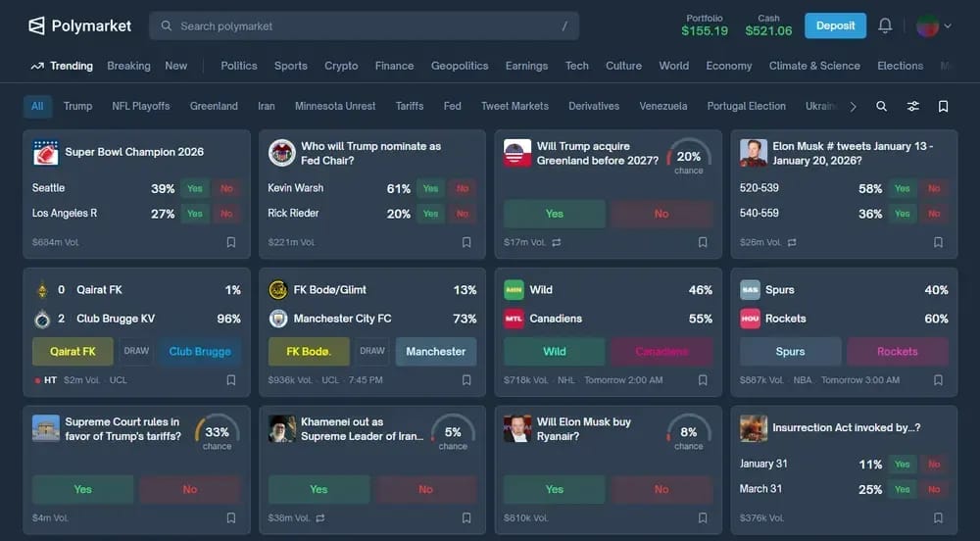Image resolution: width=980 pixels, height=541 pixels.
Task: Click the 20% chance gauge on Greenland
Action: pyautogui.click(x=688, y=157)
